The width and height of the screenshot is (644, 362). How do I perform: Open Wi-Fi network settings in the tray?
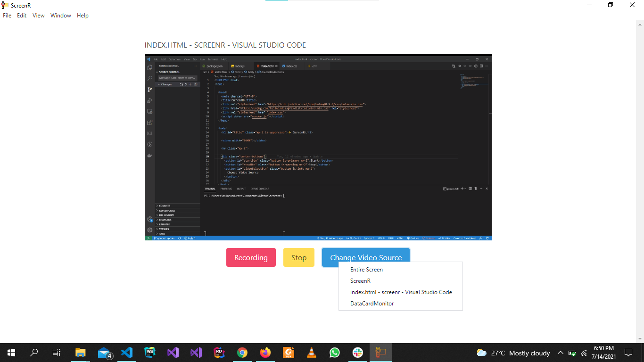[x=584, y=353]
